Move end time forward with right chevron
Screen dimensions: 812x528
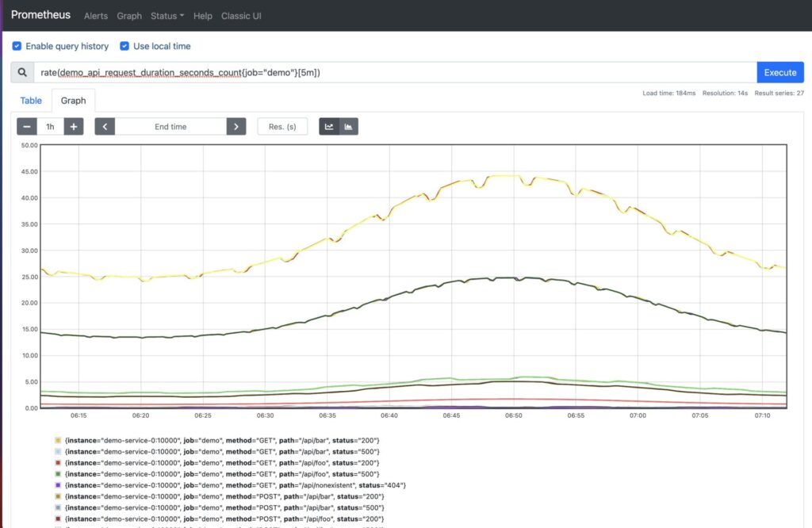236,126
